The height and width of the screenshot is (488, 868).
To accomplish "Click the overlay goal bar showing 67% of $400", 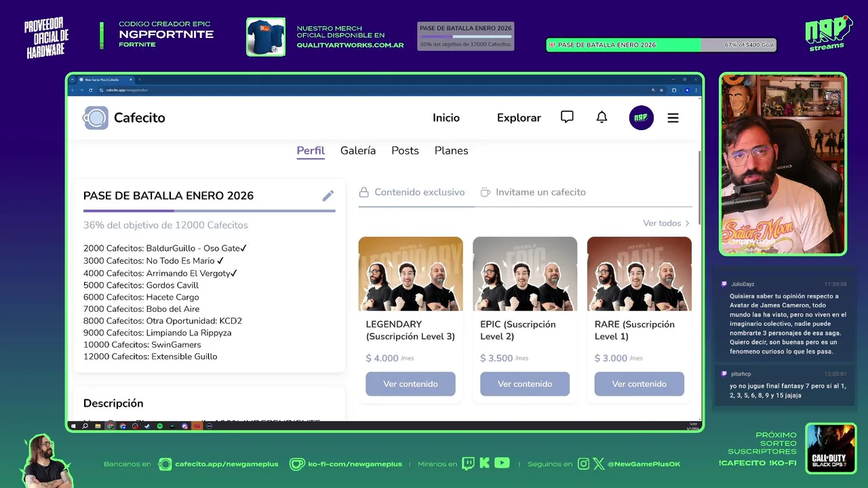I will click(x=661, y=45).
